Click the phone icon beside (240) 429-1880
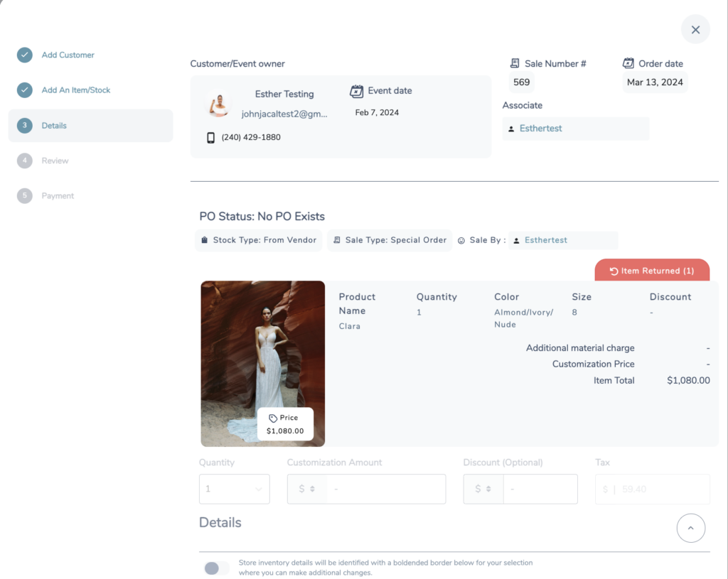Screen dimensions: 728x579 click(x=210, y=137)
